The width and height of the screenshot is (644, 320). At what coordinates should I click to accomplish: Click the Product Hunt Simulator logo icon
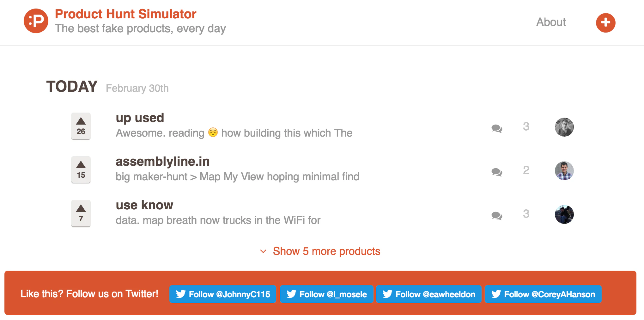click(36, 21)
